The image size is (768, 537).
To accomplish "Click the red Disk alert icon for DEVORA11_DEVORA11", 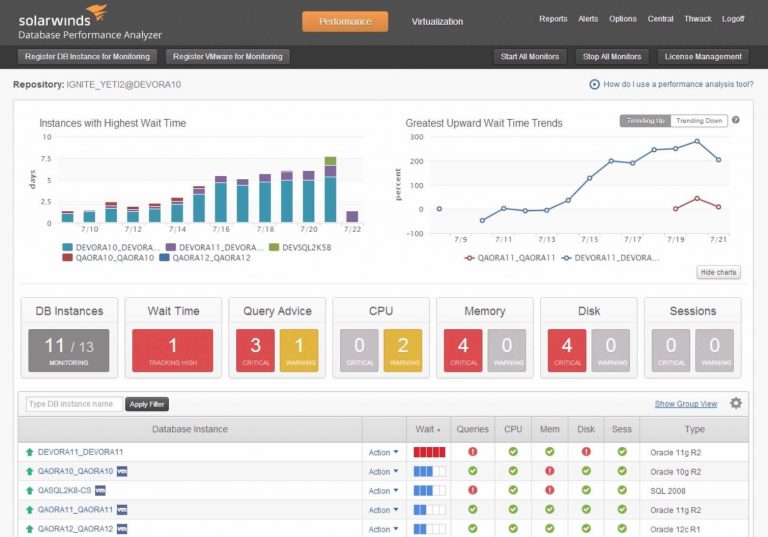I will click(x=586, y=452).
